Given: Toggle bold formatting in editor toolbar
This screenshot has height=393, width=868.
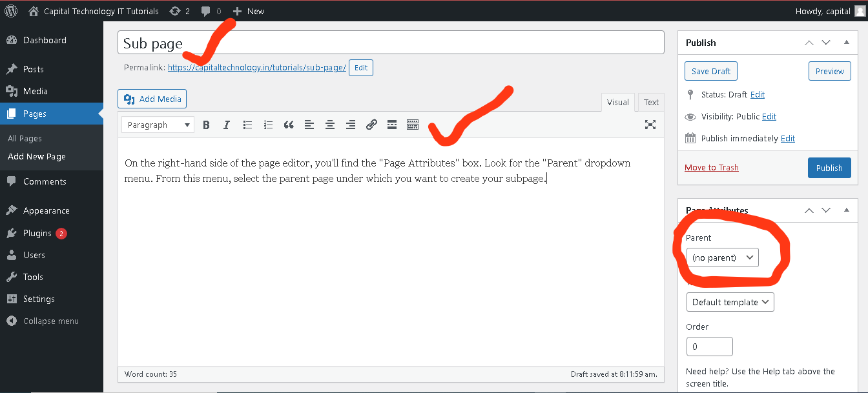Looking at the screenshot, I should click(x=206, y=125).
